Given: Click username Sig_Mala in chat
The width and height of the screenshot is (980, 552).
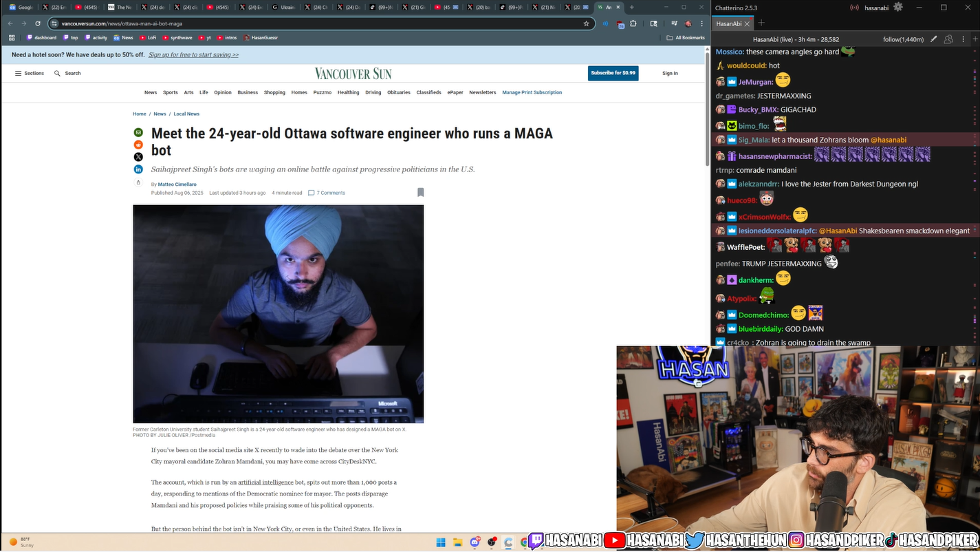Looking at the screenshot, I should coord(754,140).
